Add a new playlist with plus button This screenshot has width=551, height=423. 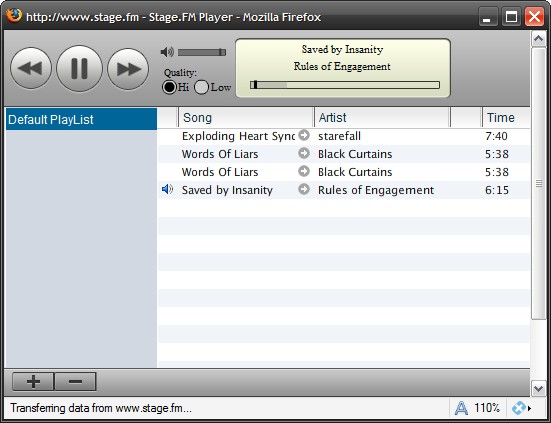click(33, 382)
